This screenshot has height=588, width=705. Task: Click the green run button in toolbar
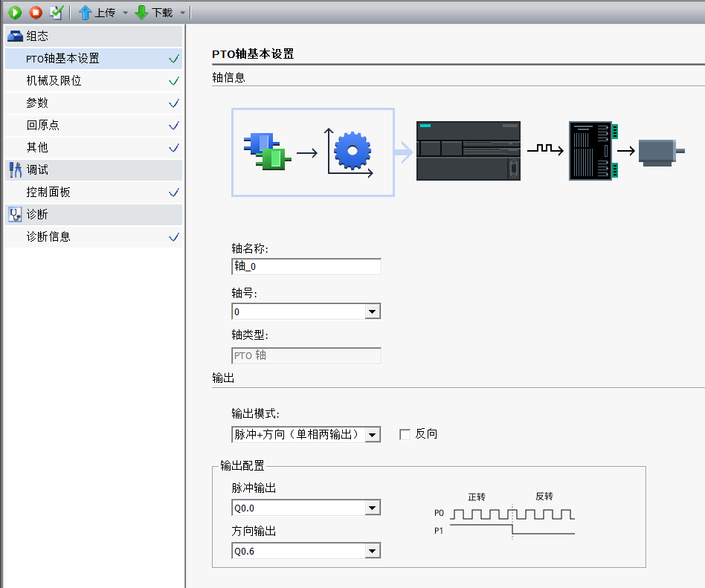pyautogui.click(x=14, y=13)
